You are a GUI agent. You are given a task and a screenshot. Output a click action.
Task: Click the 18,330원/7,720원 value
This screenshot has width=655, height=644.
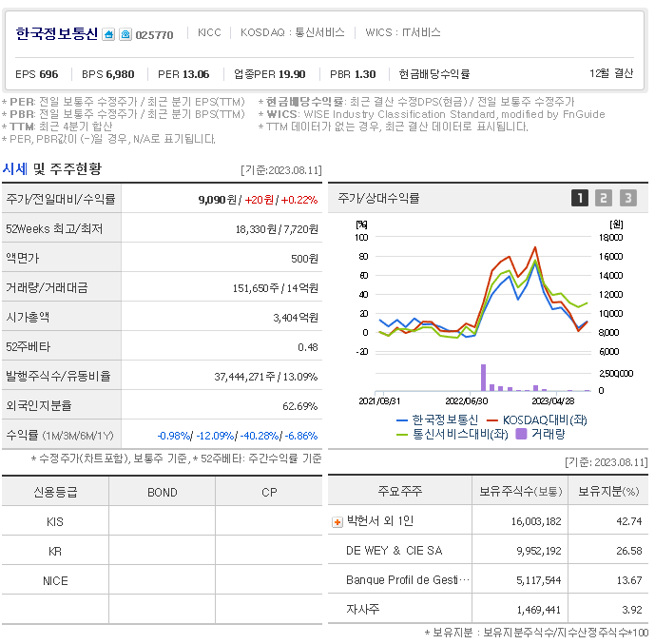pos(277,229)
